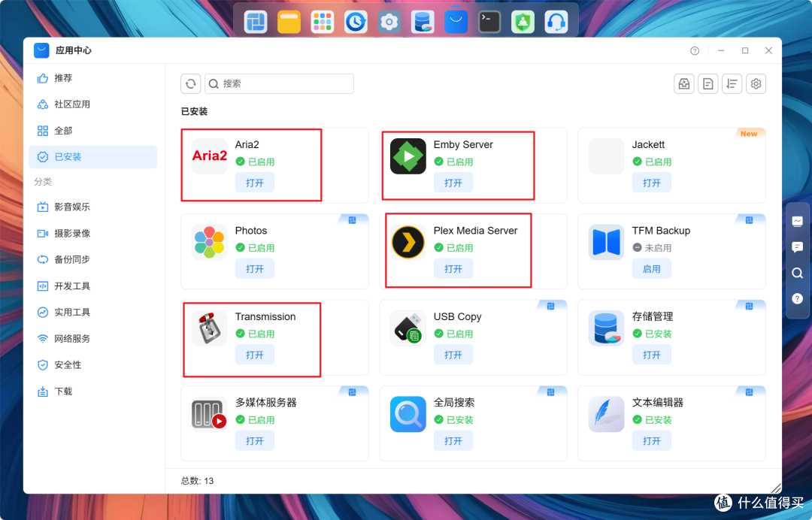Click the Emby Server app icon
The image size is (812, 520).
click(x=408, y=156)
